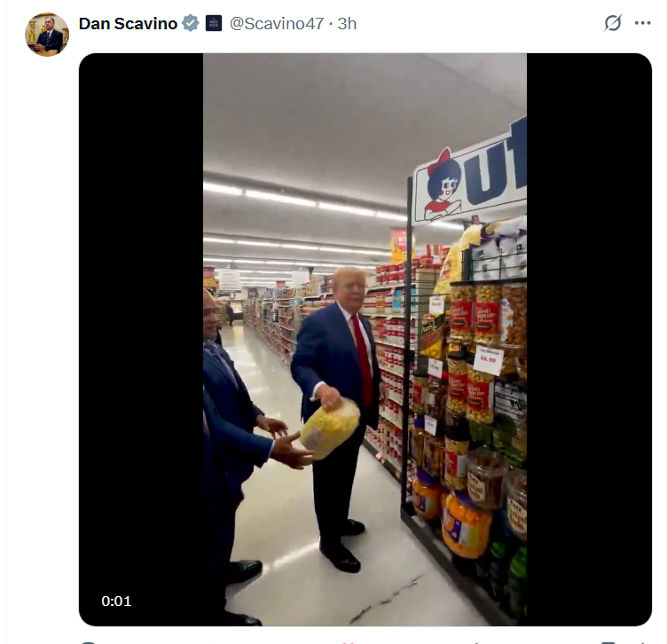Open the post via 3h timestamp
The height and width of the screenshot is (644, 667).
pyautogui.click(x=347, y=24)
